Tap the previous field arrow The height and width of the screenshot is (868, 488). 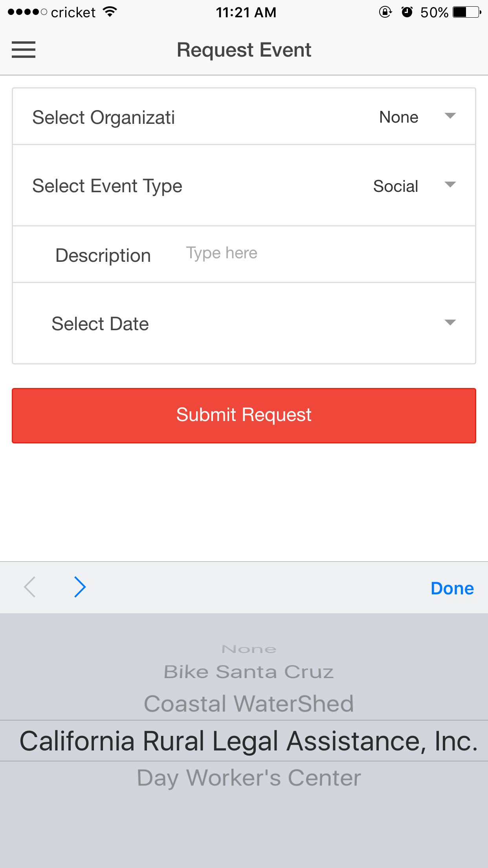tap(30, 587)
